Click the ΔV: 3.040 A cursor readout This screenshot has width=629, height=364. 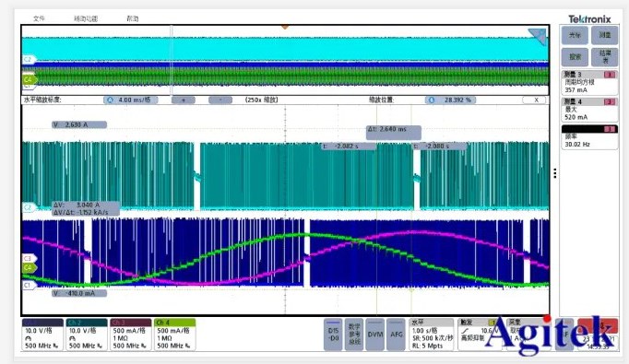87,208
